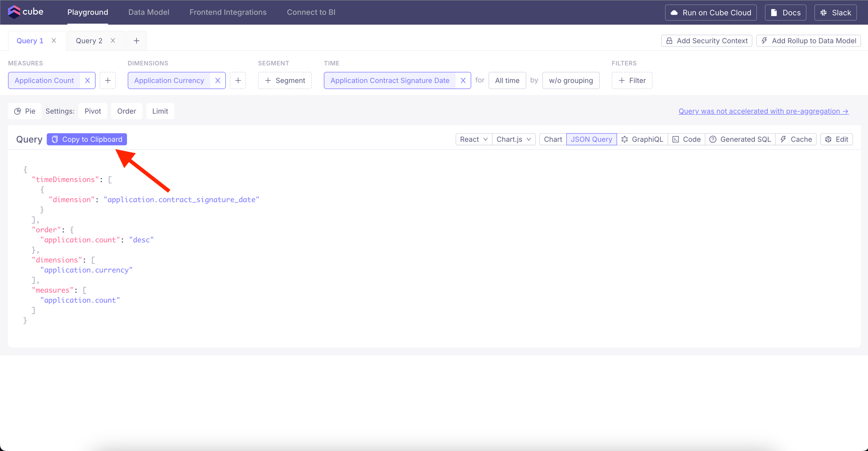Remove the Application Currency dimension

(218, 80)
